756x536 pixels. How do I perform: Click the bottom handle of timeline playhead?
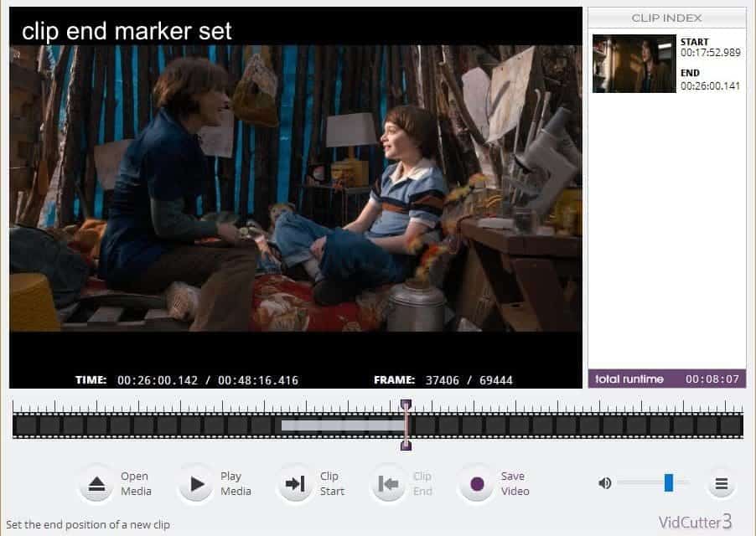click(406, 446)
